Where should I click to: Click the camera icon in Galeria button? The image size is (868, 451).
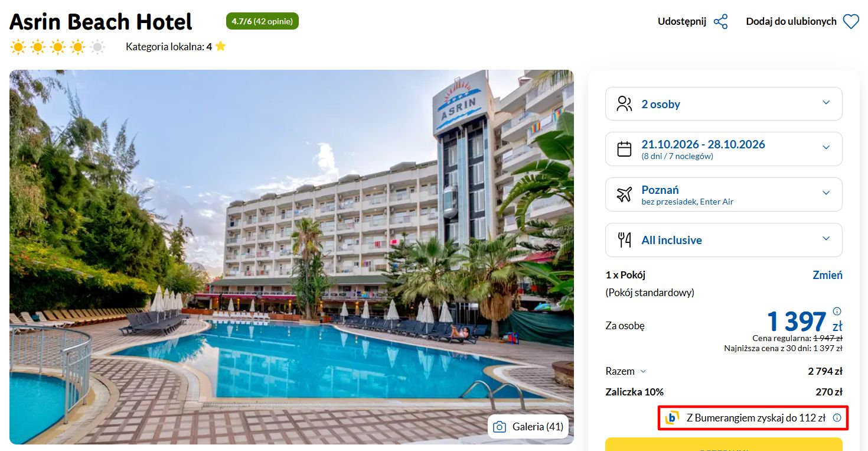tap(500, 427)
